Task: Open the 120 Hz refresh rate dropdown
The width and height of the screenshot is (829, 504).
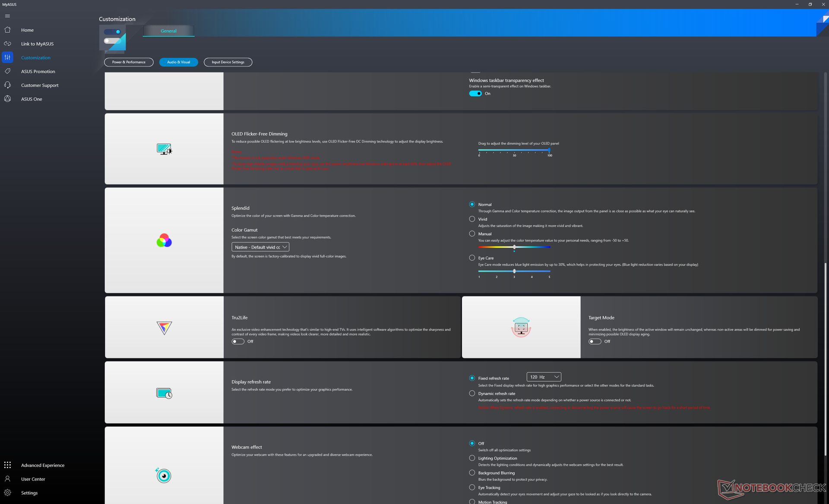Action: click(544, 377)
